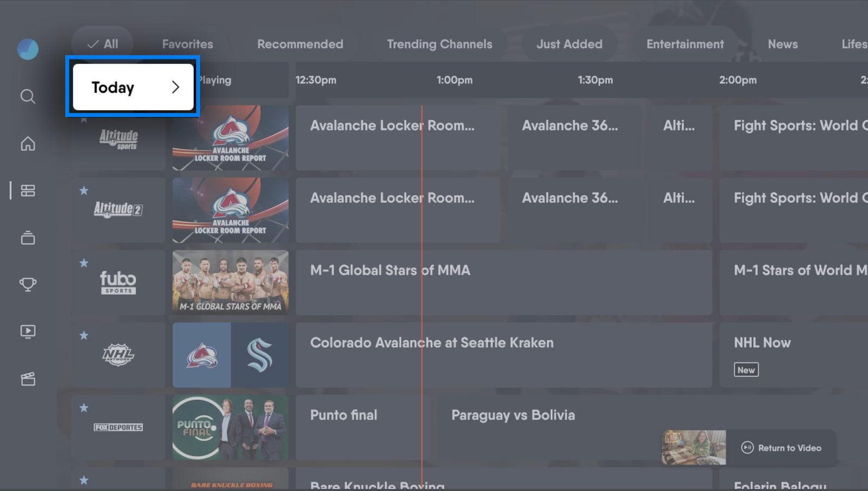
Task: Open the Recordings stack icon in sidebar
Action: pyautogui.click(x=28, y=238)
